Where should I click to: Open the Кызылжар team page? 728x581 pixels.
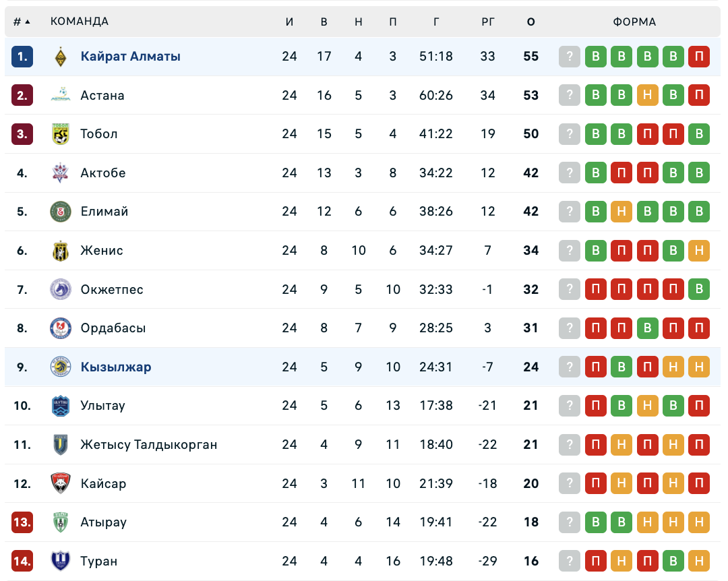[x=116, y=367]
